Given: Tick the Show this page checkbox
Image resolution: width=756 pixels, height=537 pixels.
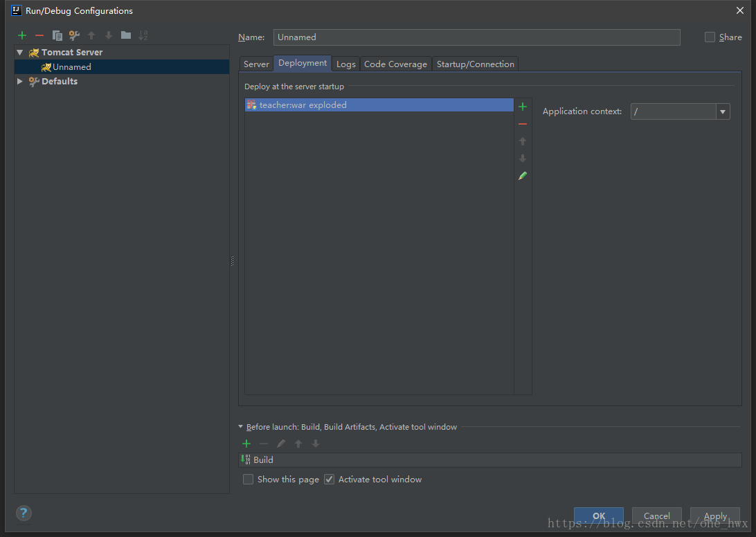Looking at the screenshot, I should tap(248, 479).
